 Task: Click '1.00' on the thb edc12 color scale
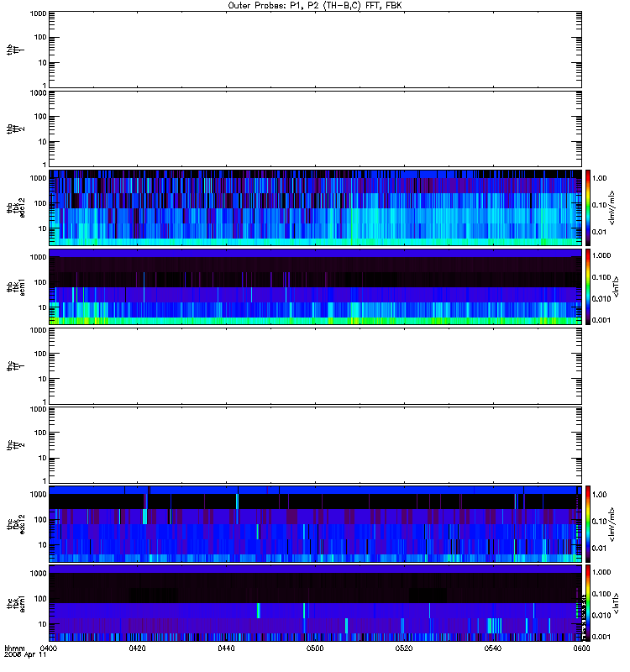tap(599, 178)
